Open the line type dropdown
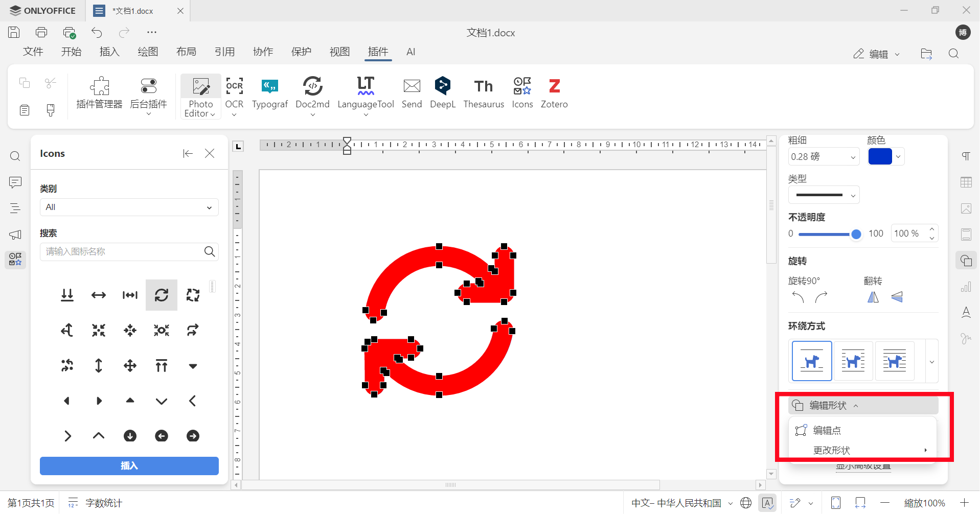Viewport: 980px width, 514px height. pos(824,195)
